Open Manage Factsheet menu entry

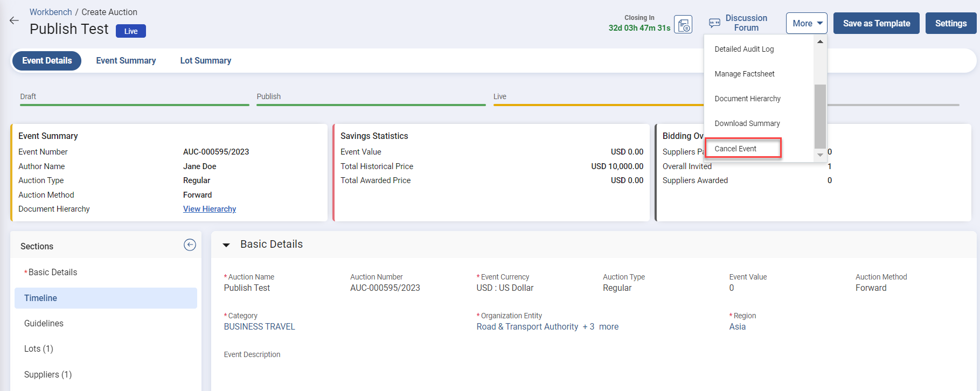[x=744, y=74]
